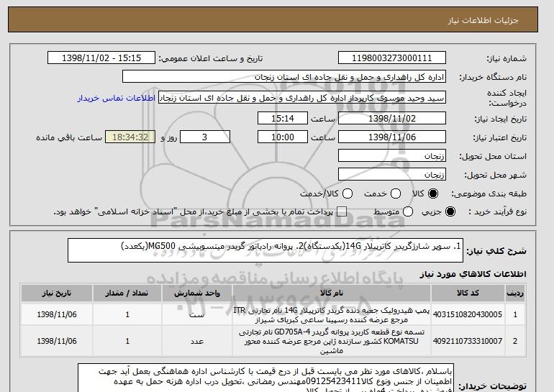
Task: Toggle the اسناد خزانه اسلامی payment checkbox
Action: (x=342, y=212)
